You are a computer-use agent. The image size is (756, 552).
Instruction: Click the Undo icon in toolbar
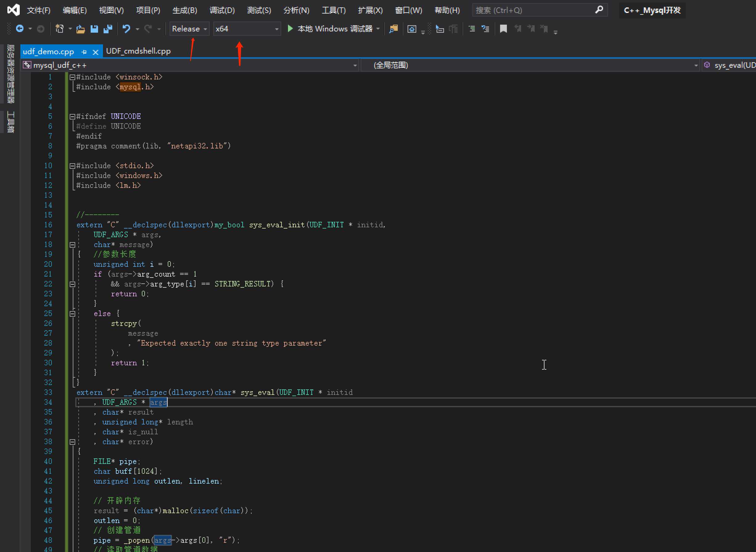tap(125, 29)
